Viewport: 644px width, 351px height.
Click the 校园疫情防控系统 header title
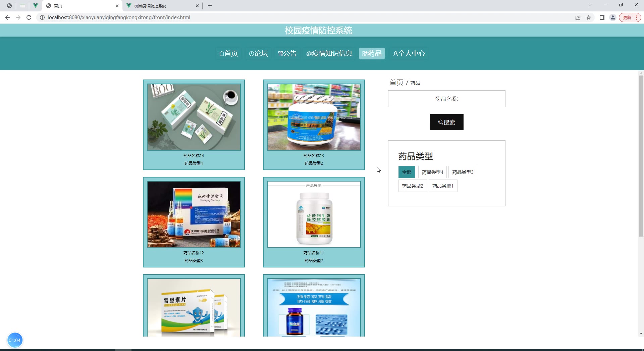318,31
